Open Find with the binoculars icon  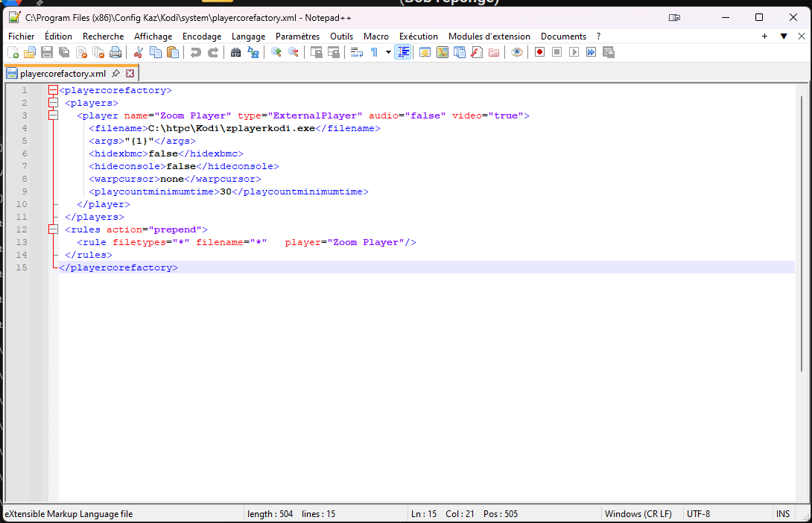point(235,52)
